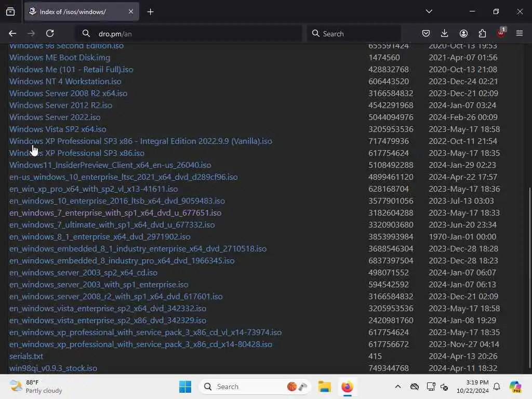The image size is (532, 399).
Task: Click en_windows_vista_enterprise_sp2_x86 iso link
Action: [x=108, y=320]
